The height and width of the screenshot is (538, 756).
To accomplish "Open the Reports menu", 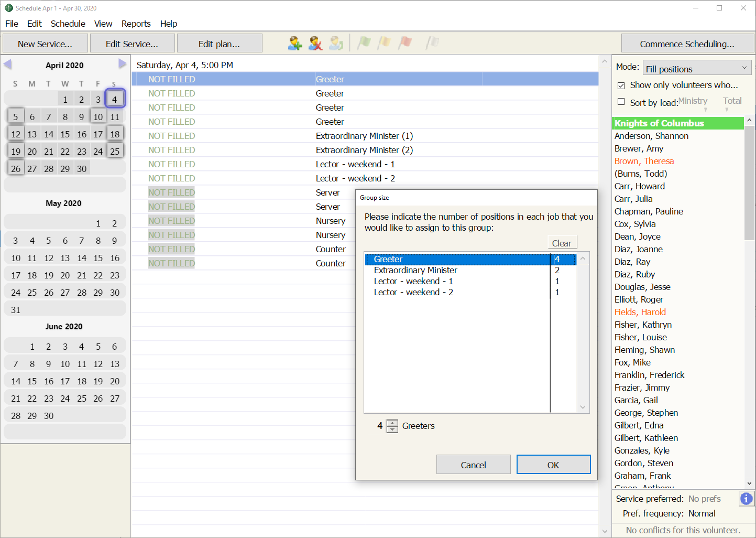I will point(136,24).
